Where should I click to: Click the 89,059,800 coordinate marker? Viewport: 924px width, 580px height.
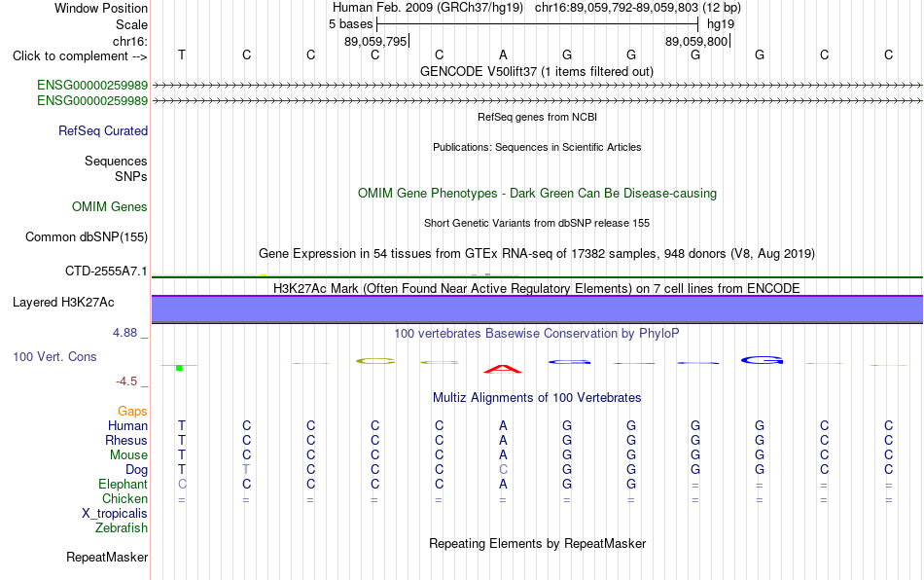tap(696, 41)
